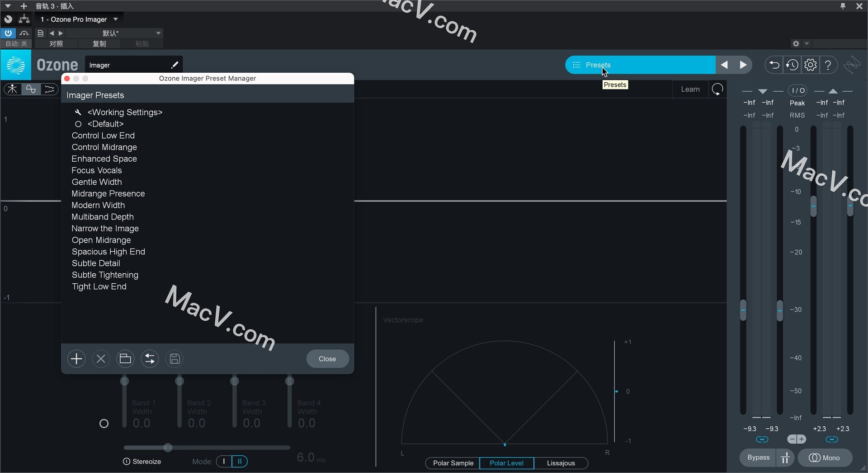The image size is (868, 473).
Task: Open host gear settings icon
Action: [796, 43]
